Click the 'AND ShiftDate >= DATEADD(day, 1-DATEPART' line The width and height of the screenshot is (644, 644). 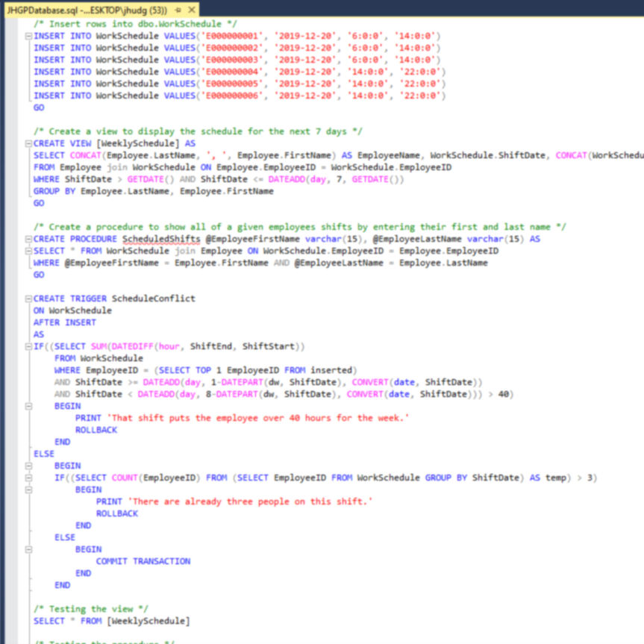click(x=268, y=382)
